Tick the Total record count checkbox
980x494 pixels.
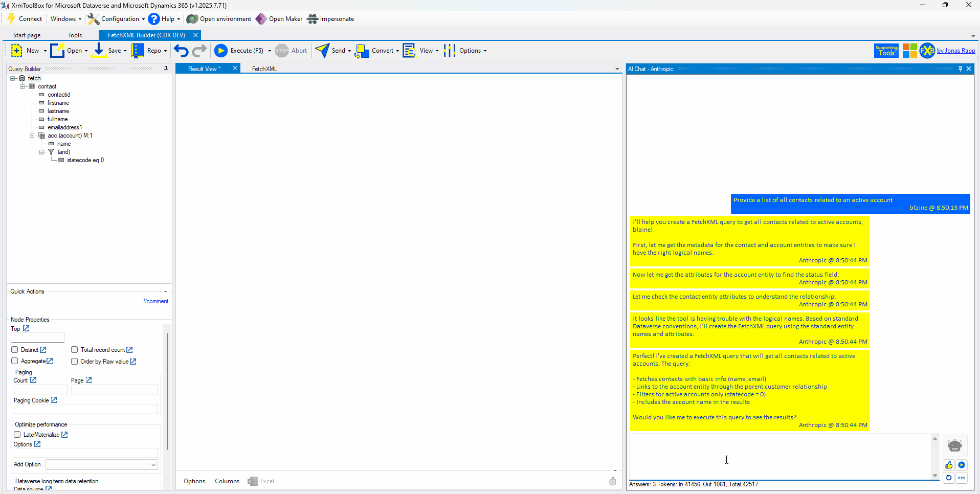coord(75,350)
